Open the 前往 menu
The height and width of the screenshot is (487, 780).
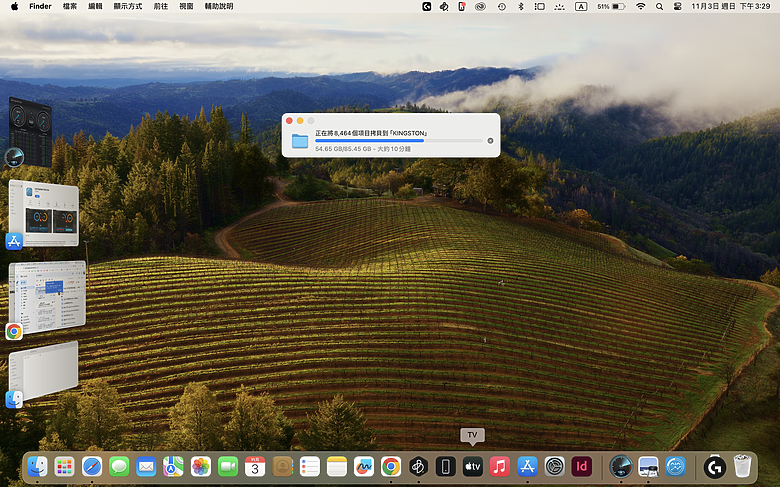(161, 6)
